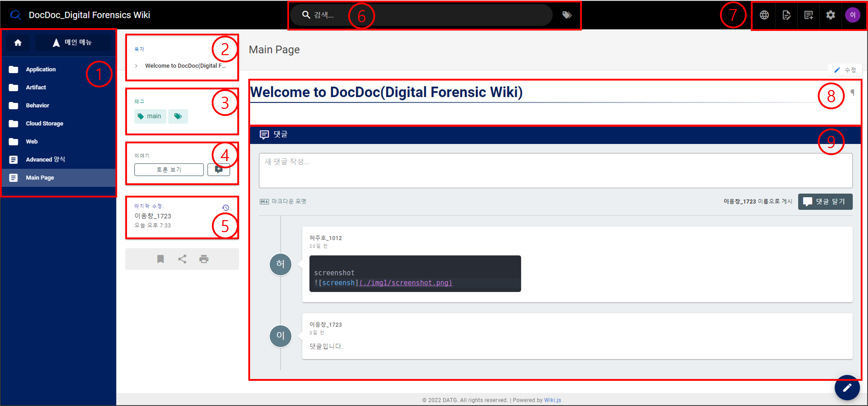868x406 pixels.
Task: Click the 댓글 달기 button
Action: [x=825, y=201]
